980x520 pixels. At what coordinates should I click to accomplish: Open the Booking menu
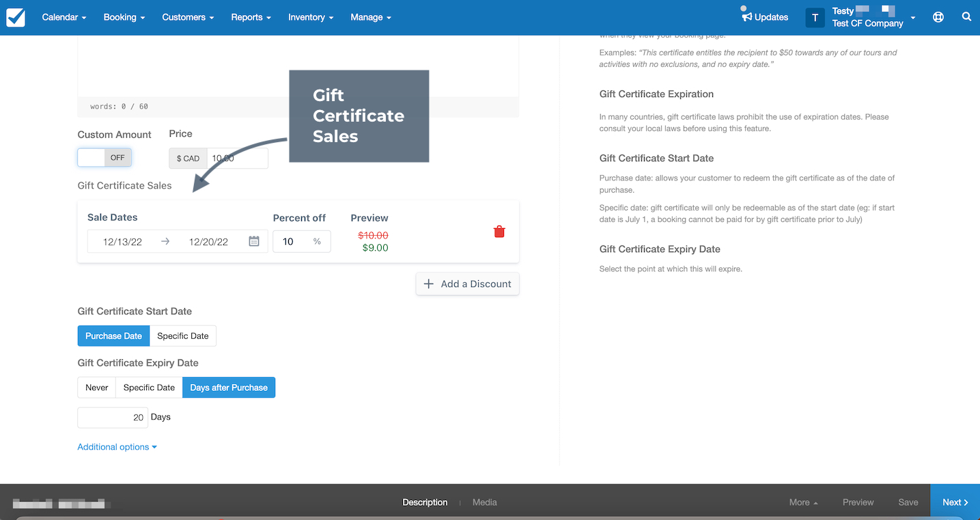coord(124,17)
